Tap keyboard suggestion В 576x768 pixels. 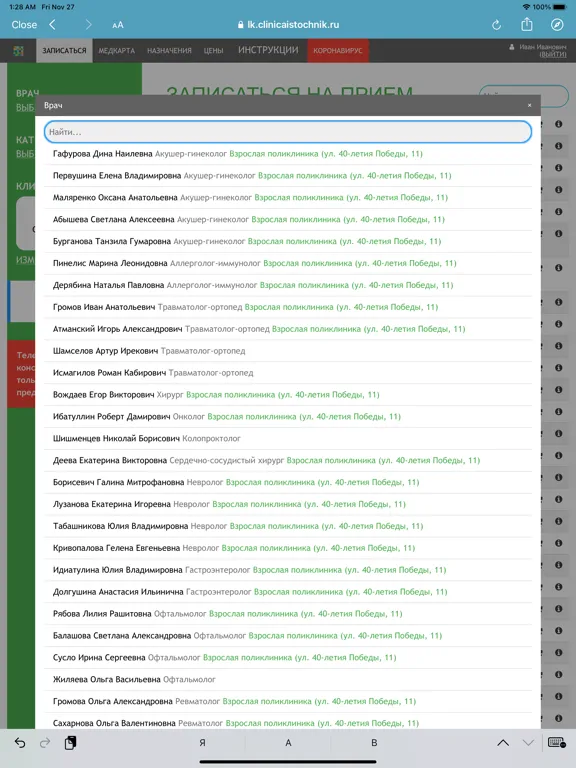pos(374,743)
